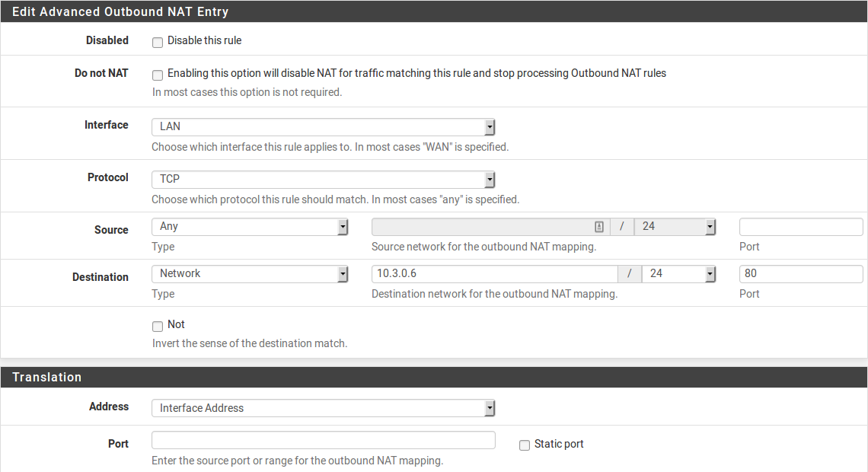
Task: Expand the Protocol dropdown showing TCP
Action: pyautogui.click(x=324, y=180)
